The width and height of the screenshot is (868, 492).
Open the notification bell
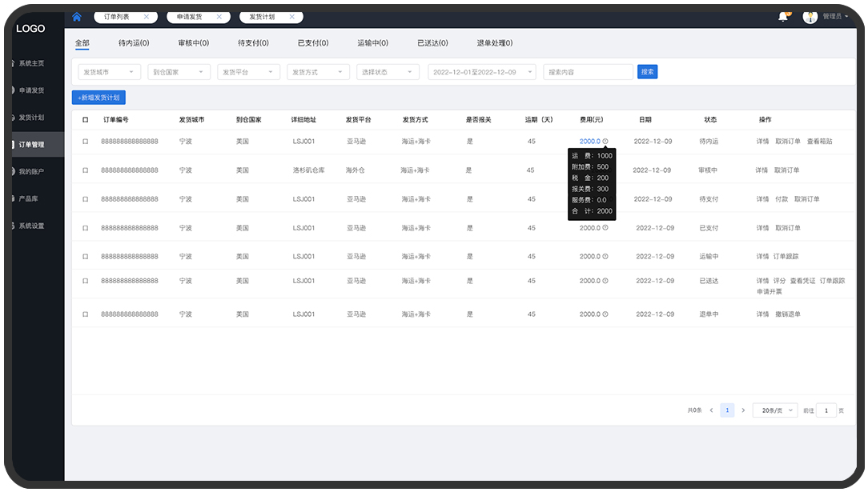pyautogui.click(x=783, y=17)
